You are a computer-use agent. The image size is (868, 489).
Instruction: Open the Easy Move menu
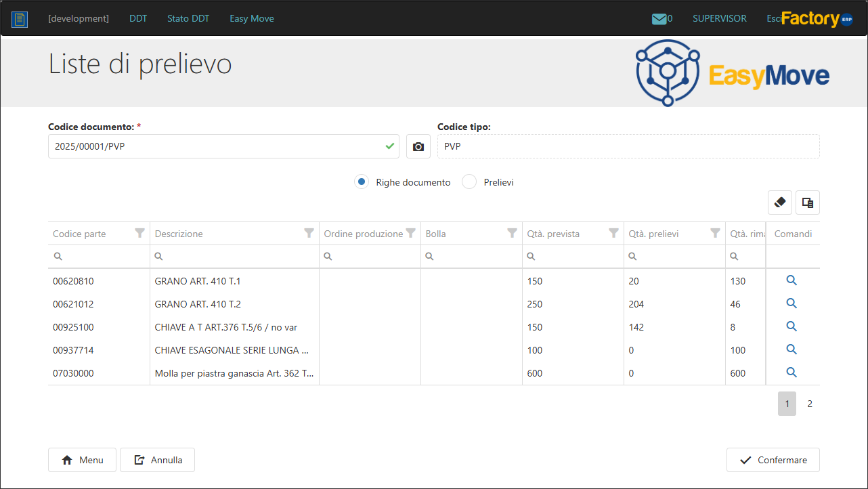(x=252, y=18)
